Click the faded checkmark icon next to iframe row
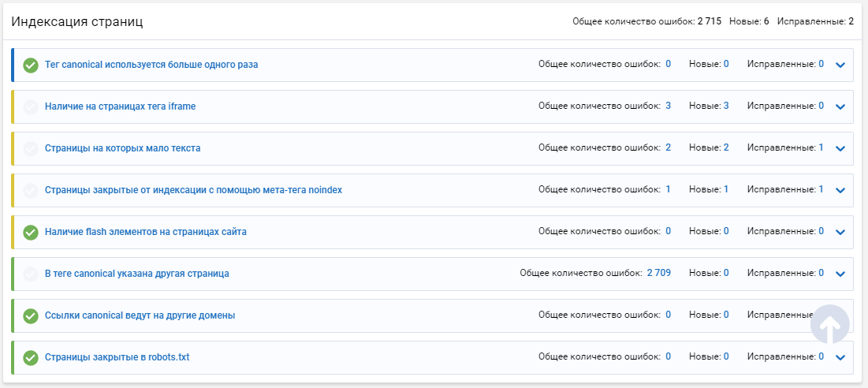Screen dimensions: 868x388 (31, 106)
